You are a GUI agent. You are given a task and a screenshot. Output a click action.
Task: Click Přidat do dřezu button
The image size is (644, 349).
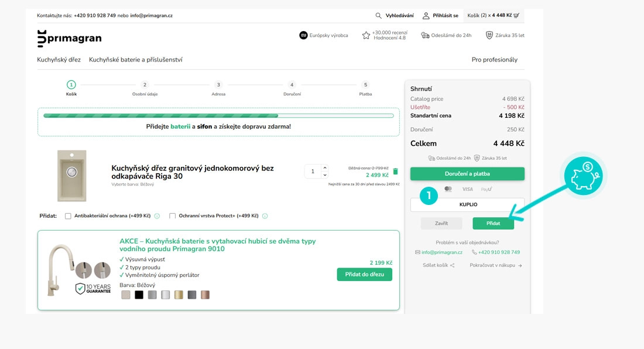[365, 274]
